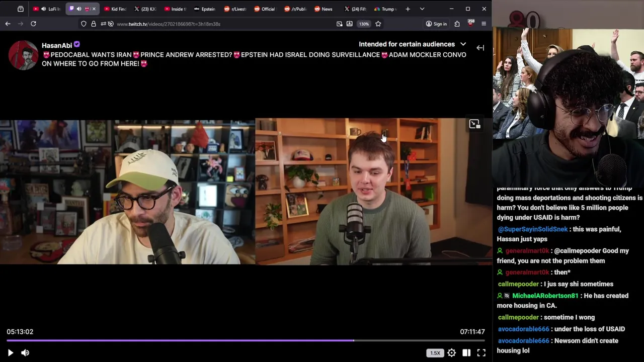This screenshot has width=644, height=362.
Task: Click the autoplay blocked icon in address bar
Action: click(111, 24)
